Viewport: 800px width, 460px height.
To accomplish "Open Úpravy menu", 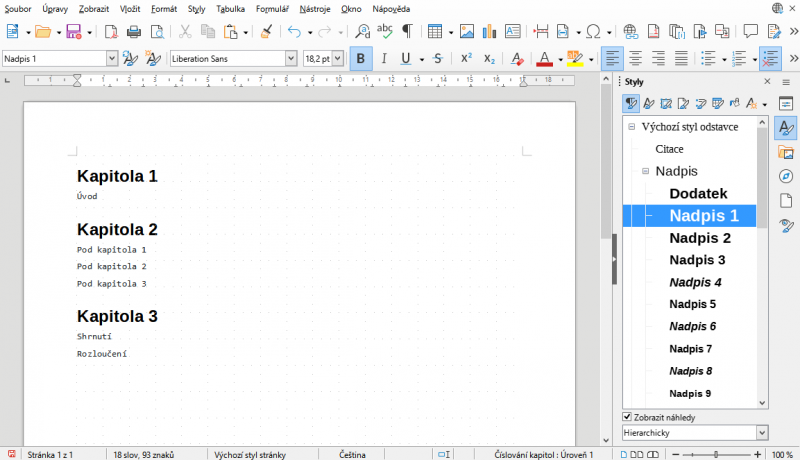I will pos(55,9).
